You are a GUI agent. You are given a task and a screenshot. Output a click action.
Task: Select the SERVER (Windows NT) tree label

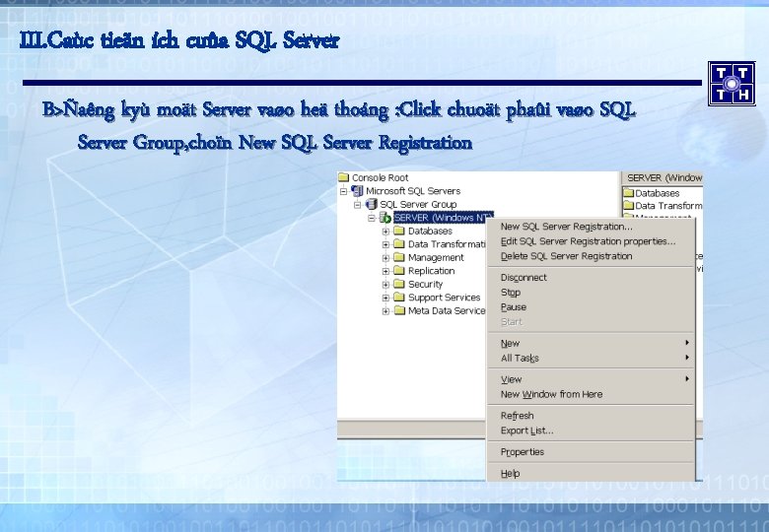pyautogui.click(x=444, y=217)
